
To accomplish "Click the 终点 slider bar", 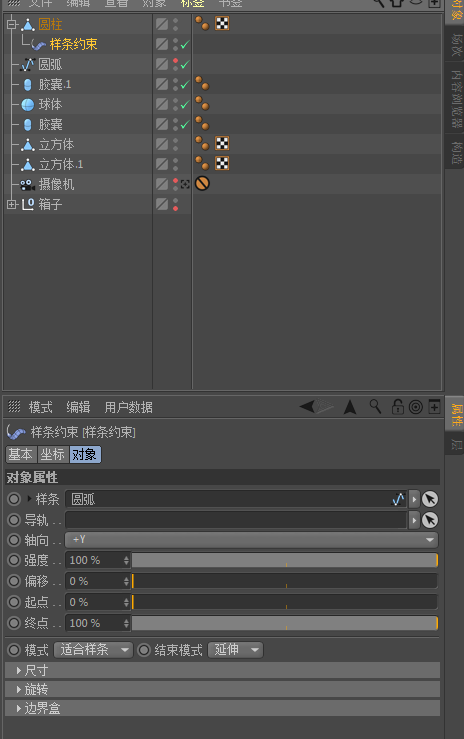I will (285, 623).
